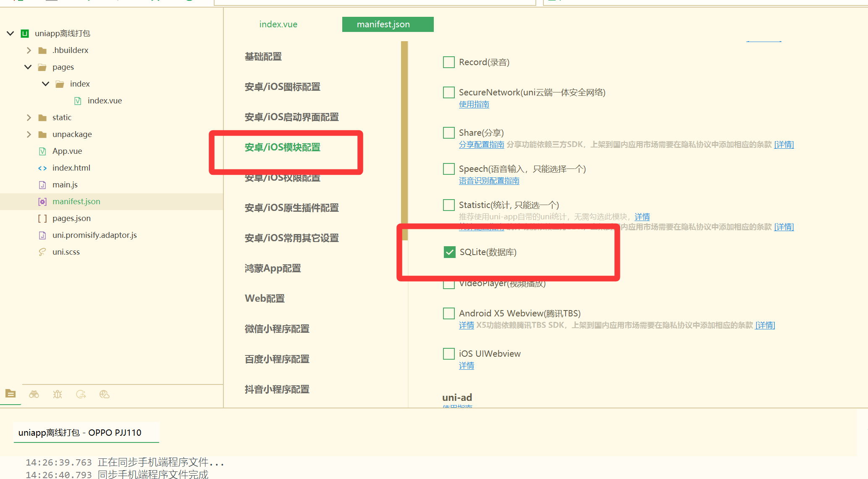The height and width of the screenshot is (479, 868).
Task: Collapse the pages folder
Action: tap(28, 67)
